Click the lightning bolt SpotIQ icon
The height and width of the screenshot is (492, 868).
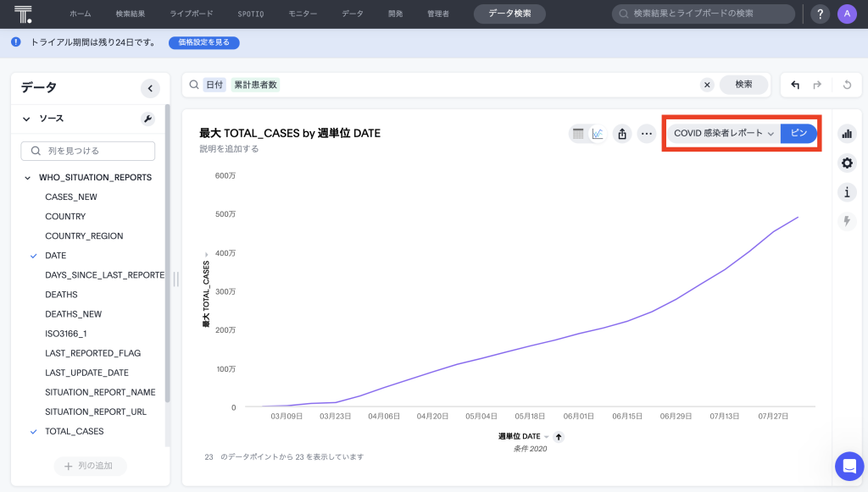pos(846,221)
